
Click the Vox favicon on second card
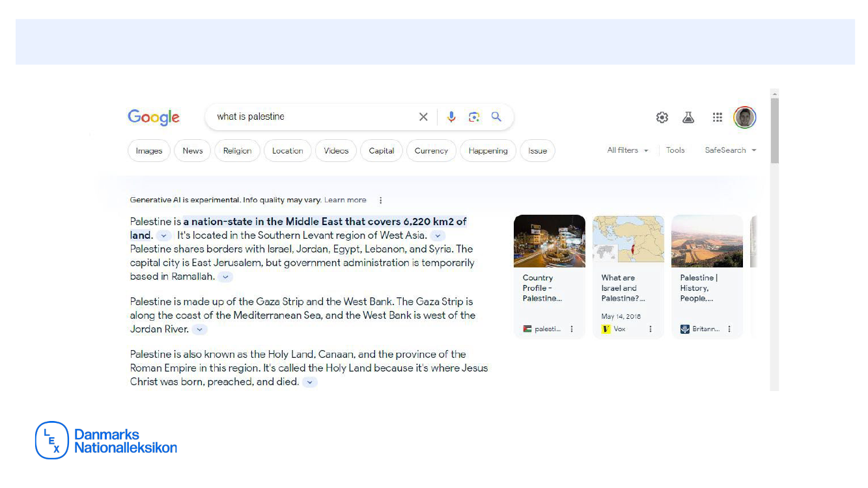pyautogui.click(x=606, y=329)
